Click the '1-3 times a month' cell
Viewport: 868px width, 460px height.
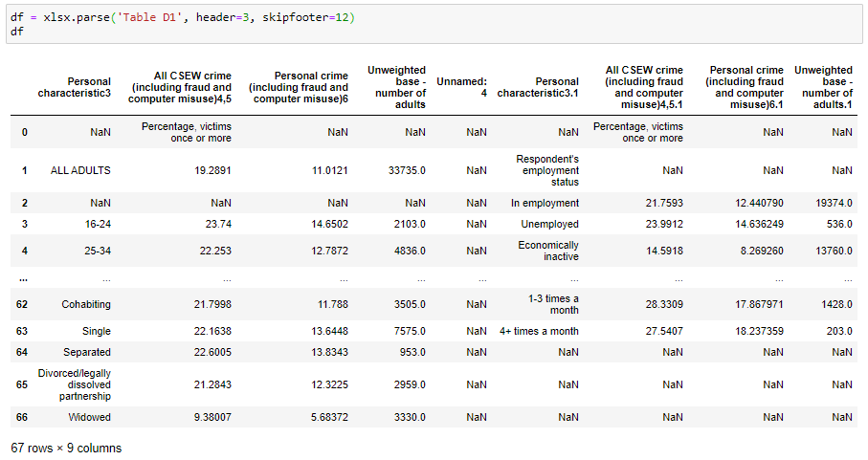(x=553, y=304)
